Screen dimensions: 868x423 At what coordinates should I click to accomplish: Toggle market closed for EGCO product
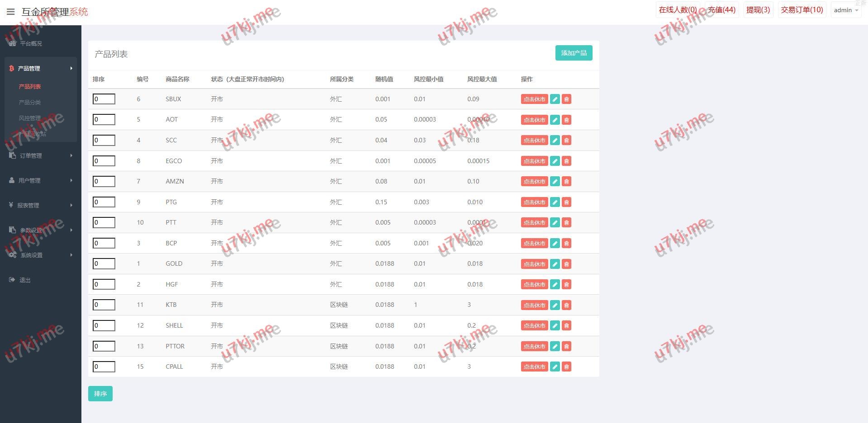pyautogui.click(x=534, y=161)
